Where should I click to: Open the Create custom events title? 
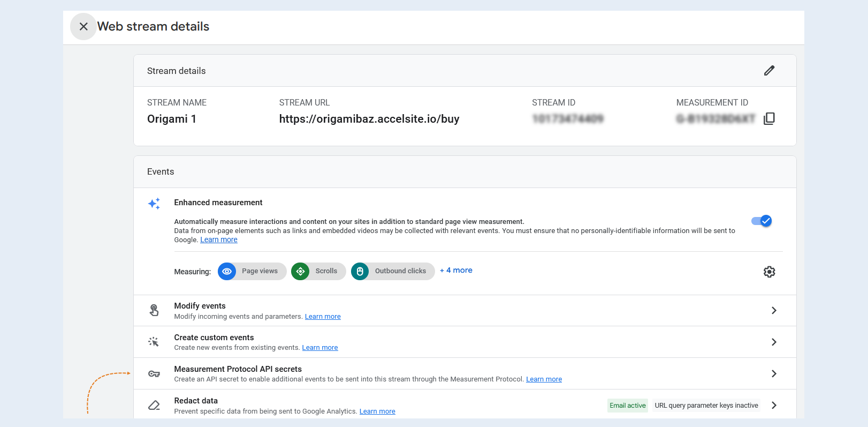[214, 338]
